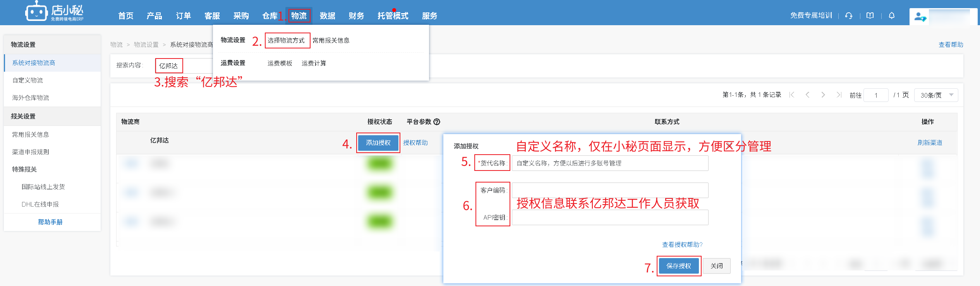
Task: Go to the next page arrow
Action: (823, 95)
